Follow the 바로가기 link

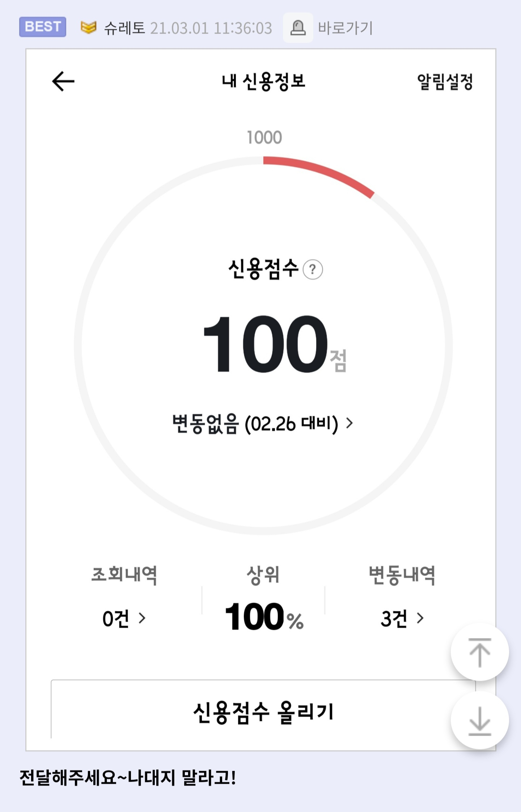pos(346,28)
